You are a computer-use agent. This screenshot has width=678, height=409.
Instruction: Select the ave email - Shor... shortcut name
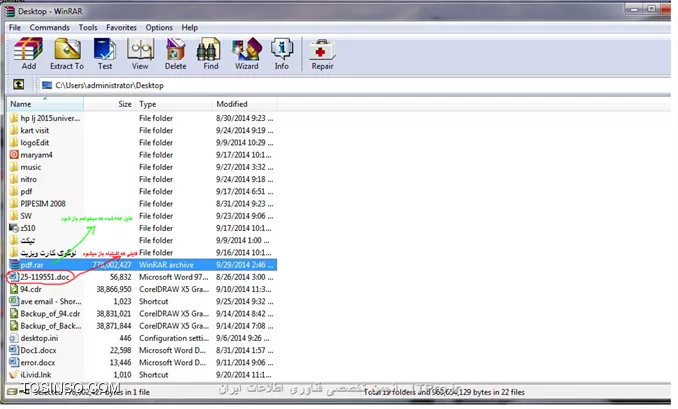[51, 301]
